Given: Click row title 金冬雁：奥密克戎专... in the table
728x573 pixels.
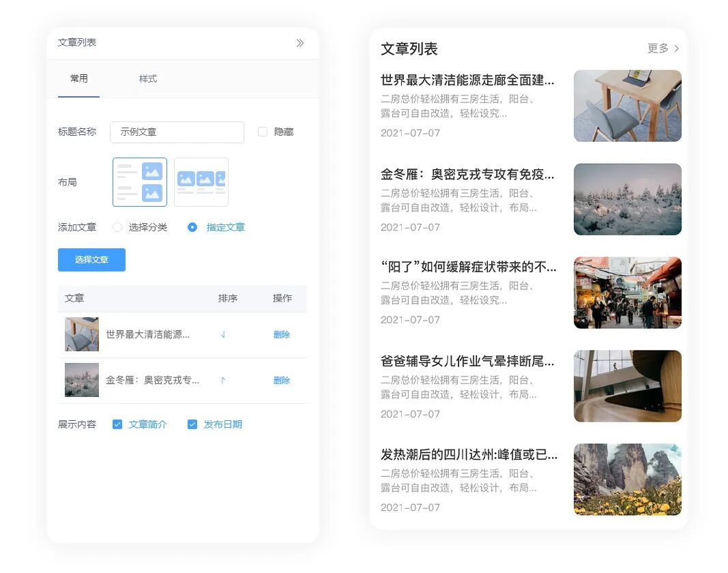Looking at the screenshot, I should (x=153, y=380).
